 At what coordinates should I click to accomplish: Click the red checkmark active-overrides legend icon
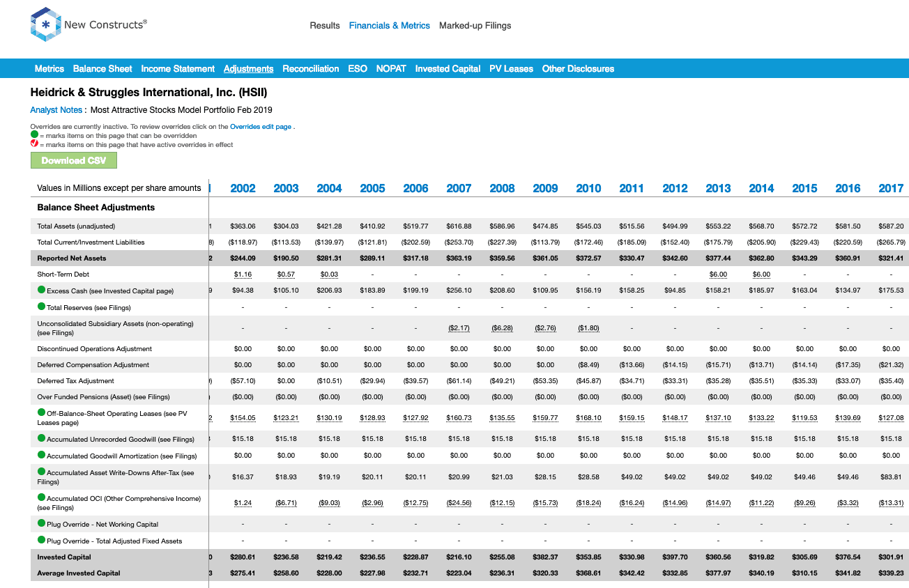coord(34,144)
